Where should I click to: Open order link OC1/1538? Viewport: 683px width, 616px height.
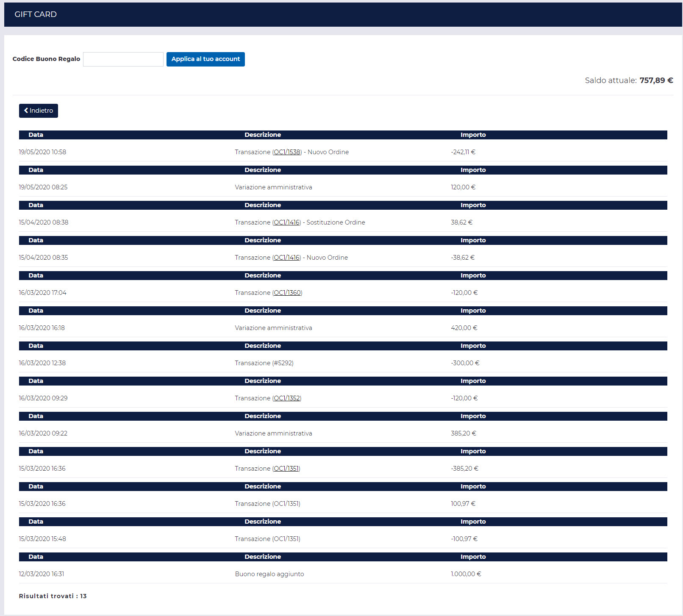coord(287,152)
